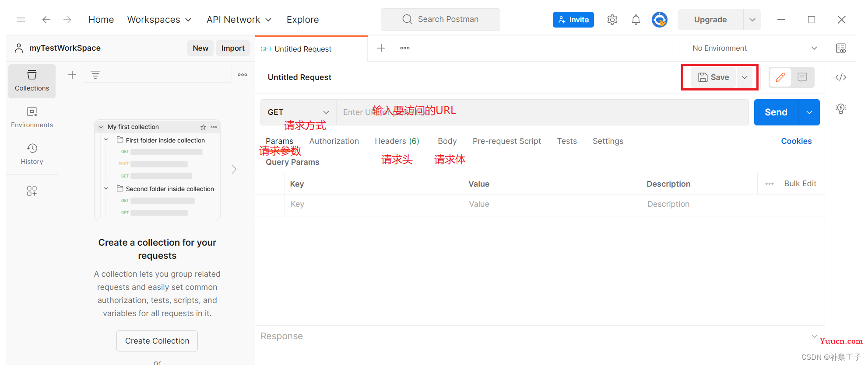This screenshot has width=868, height=365.
Task: Click the New button
Action: pos(200,48)
